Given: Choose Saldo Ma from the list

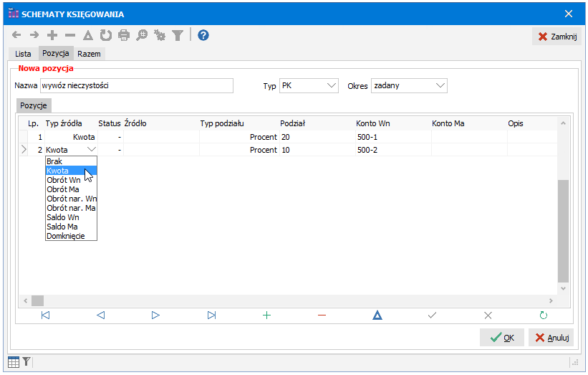Looking at the screenshot, I should tap(71, 227).
